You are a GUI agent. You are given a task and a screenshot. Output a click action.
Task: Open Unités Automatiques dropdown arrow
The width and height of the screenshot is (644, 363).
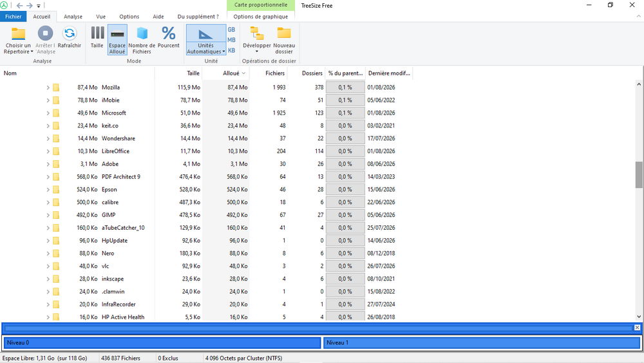223,51
